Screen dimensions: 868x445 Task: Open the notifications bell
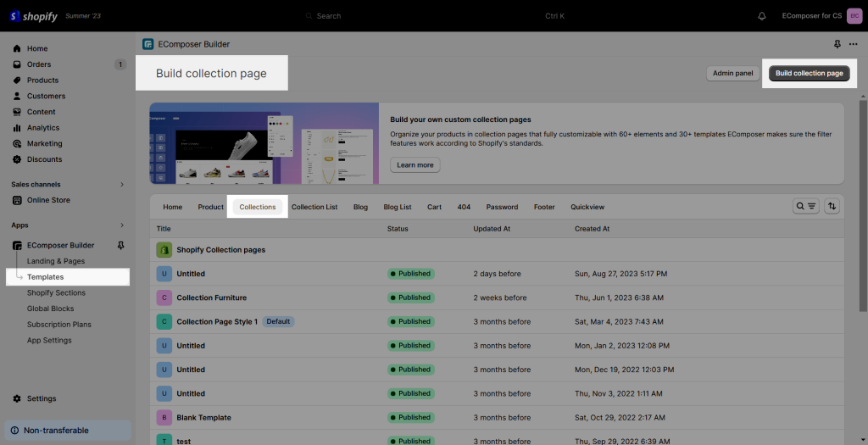click(x=762, y=16)
